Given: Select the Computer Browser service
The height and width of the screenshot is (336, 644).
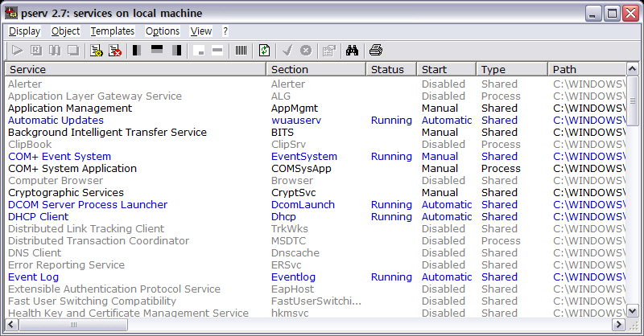Looking at the screenshot, I should (x=316, y=181).
